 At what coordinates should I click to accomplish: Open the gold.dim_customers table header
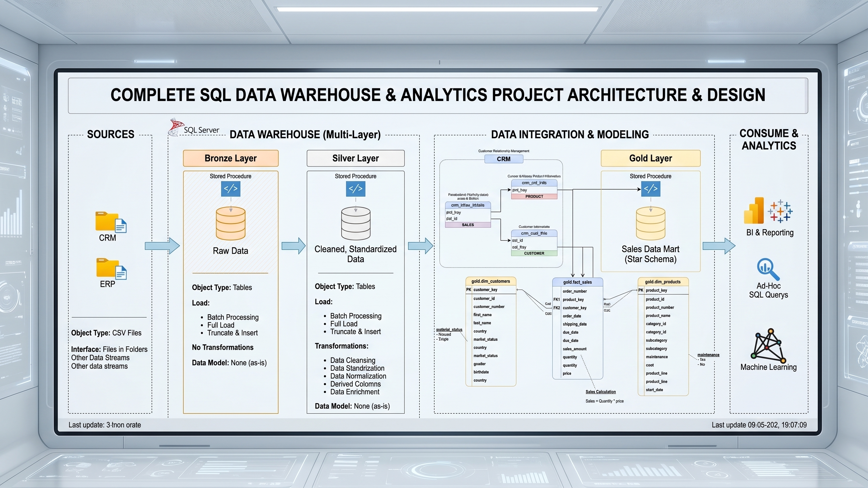tap(491, 281)
